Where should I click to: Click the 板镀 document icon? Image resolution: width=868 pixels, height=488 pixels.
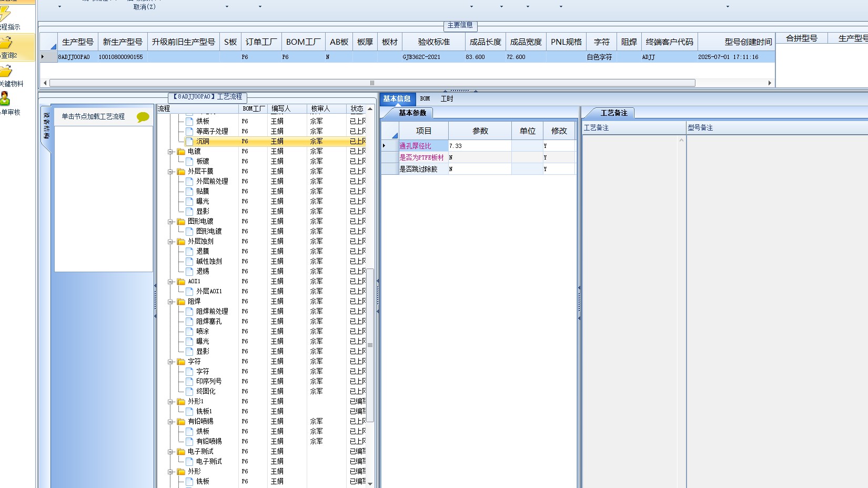pos(189,161)
